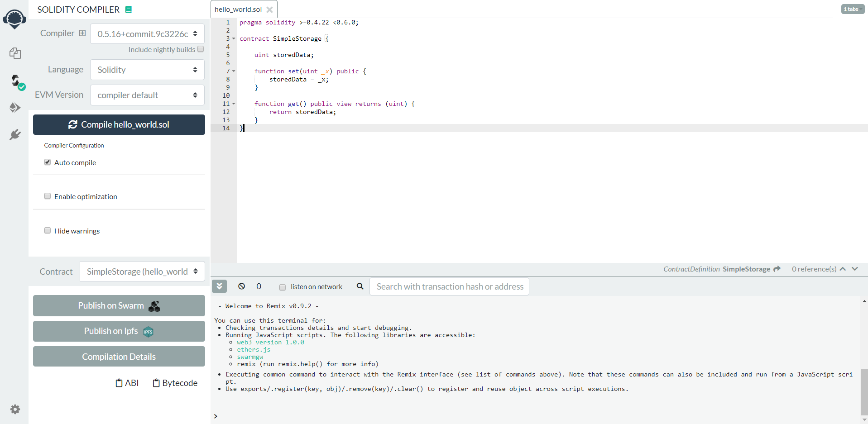Compile hello_world.sol button

pyautogui.click(x=119, y=124)
